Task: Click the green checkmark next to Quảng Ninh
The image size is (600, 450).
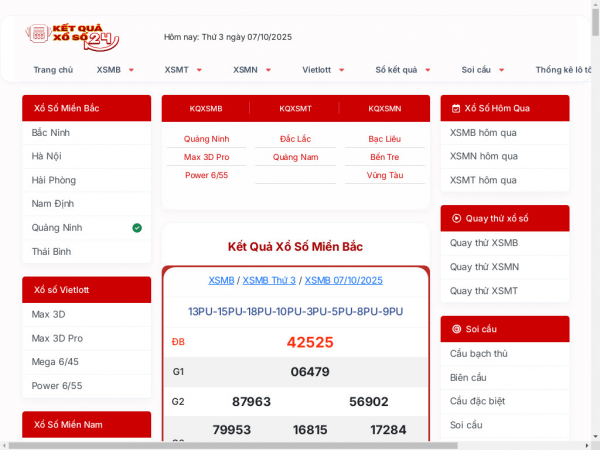Action: (137, 228)
